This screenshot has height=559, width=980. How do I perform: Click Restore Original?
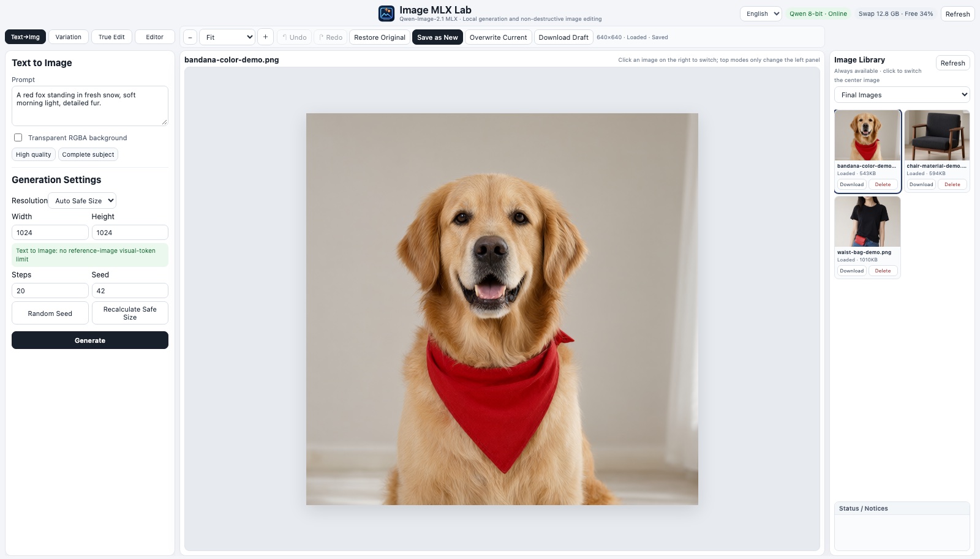click(380, 37)
